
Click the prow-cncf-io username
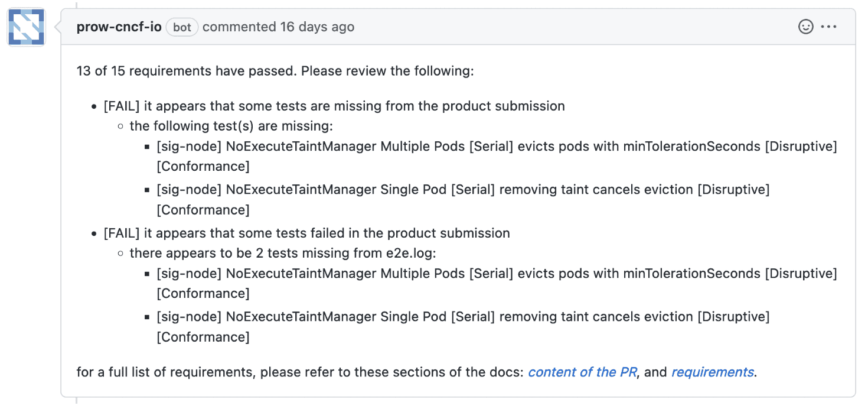tap(118, 27)
